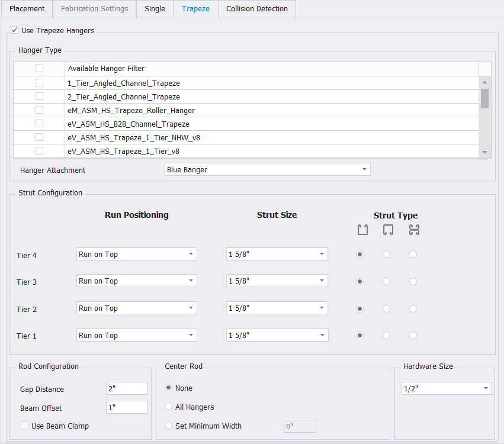Select row eV_ASM_HS_Trapeze_1_Tier_v8 text

click(x=123, y=152)
